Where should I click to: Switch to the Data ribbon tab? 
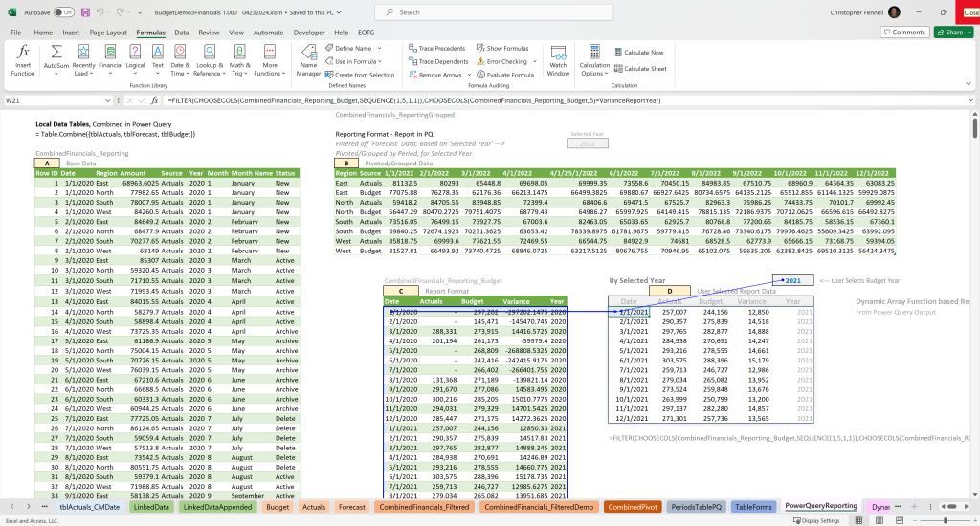click(x=181, y=33)
